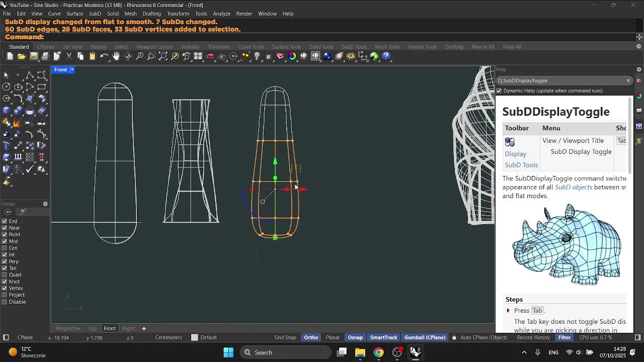Open the Centimeters units selector
The image size is (644, 362).
[x=169, y=337]
